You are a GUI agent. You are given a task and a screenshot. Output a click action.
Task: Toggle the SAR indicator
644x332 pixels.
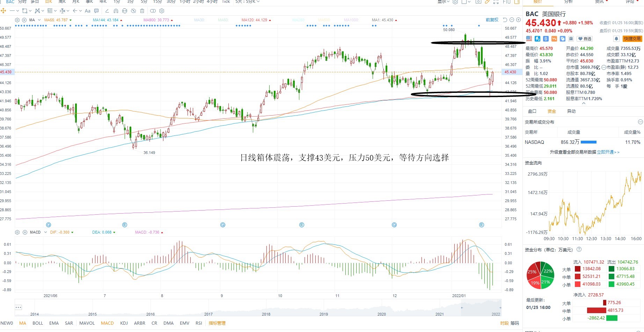pyautogui.click(x=69, y=323)
